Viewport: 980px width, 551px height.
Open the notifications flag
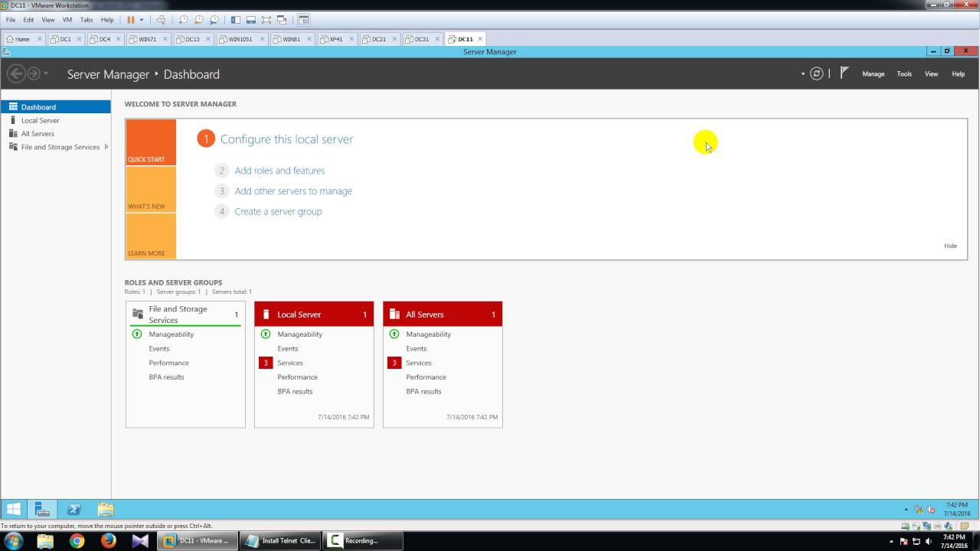(844, 73)
